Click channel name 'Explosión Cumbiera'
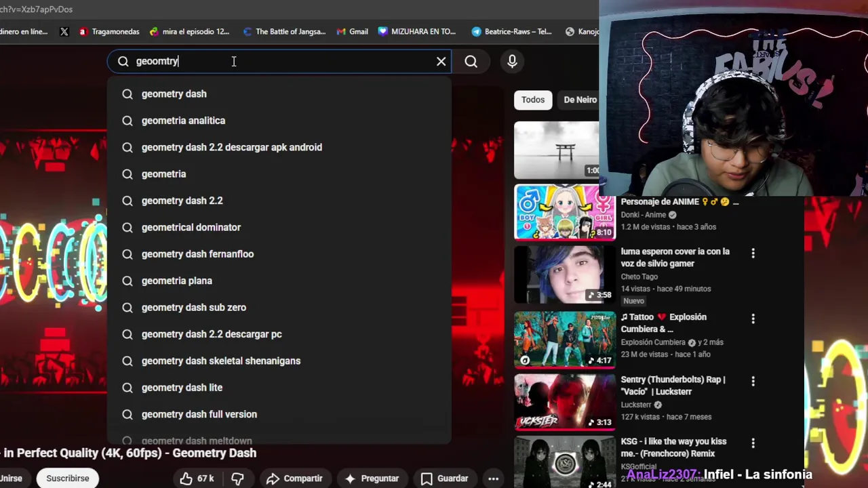Screen dimensions: 868x488 pyautogui.click(x=653, y=342)
